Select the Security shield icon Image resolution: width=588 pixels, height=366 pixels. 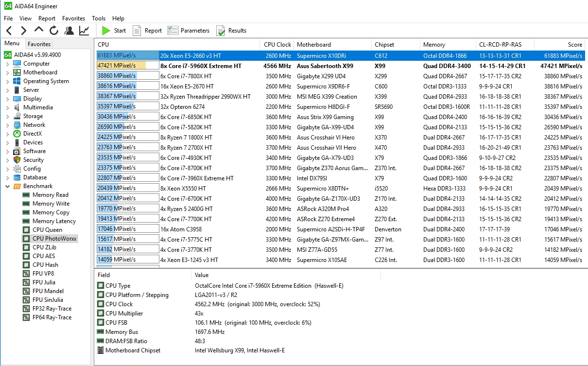click(17, 160)
